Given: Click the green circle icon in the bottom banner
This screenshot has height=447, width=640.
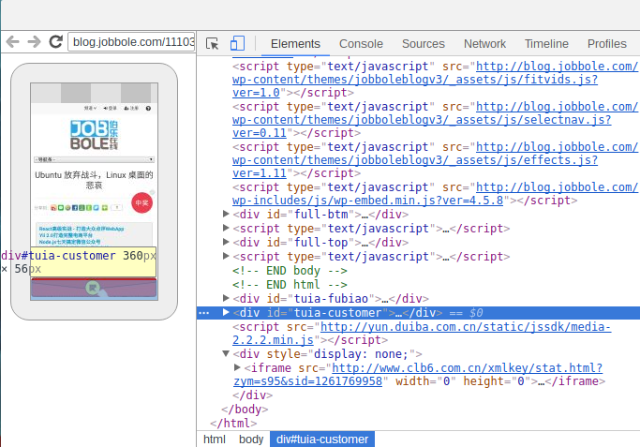Looking at the screenshot, I should (93, 288).
